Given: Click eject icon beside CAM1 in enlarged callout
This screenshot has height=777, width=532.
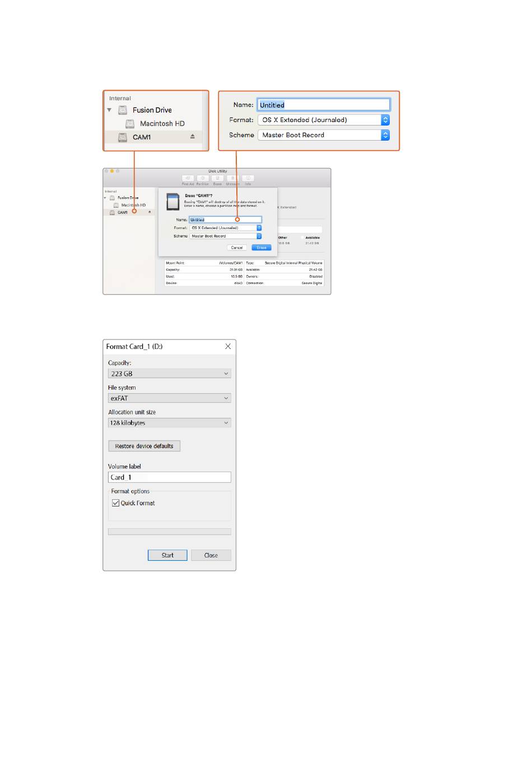Looking at the screenshot, I should point(193,137).
